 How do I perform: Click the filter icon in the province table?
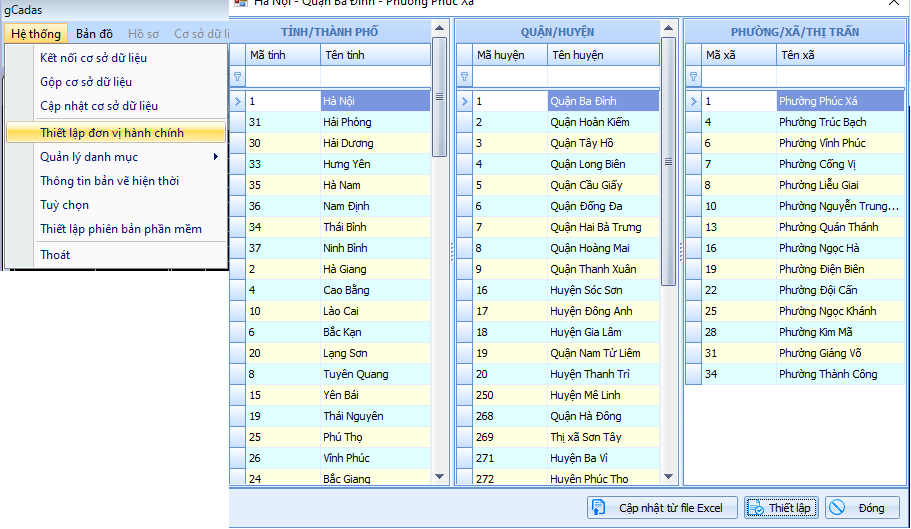point(237,77)
